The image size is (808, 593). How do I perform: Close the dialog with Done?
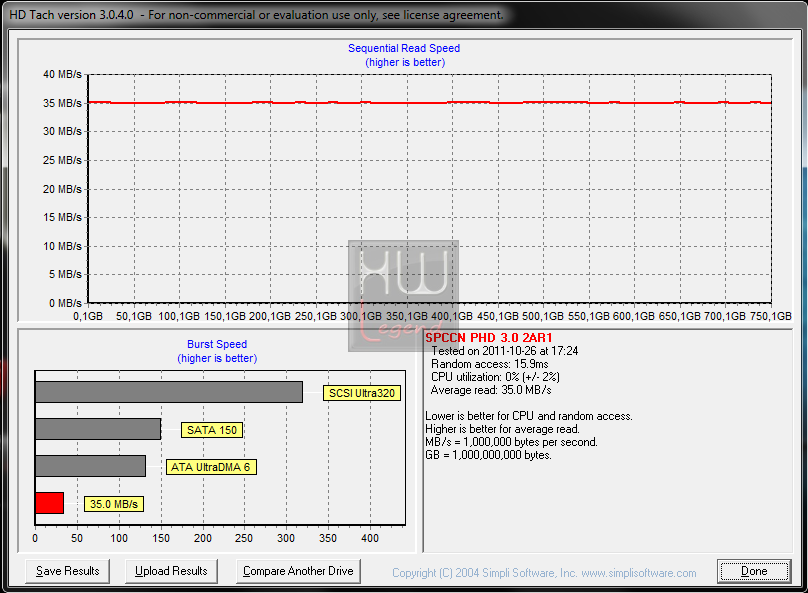754,571
